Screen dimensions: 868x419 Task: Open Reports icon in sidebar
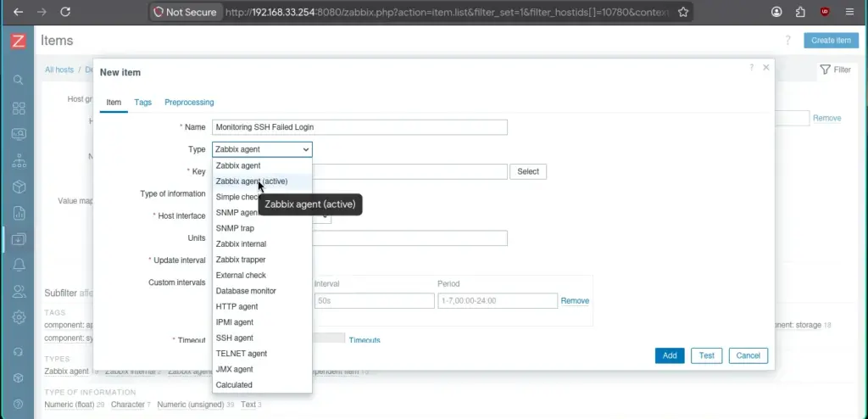[19, 214]
